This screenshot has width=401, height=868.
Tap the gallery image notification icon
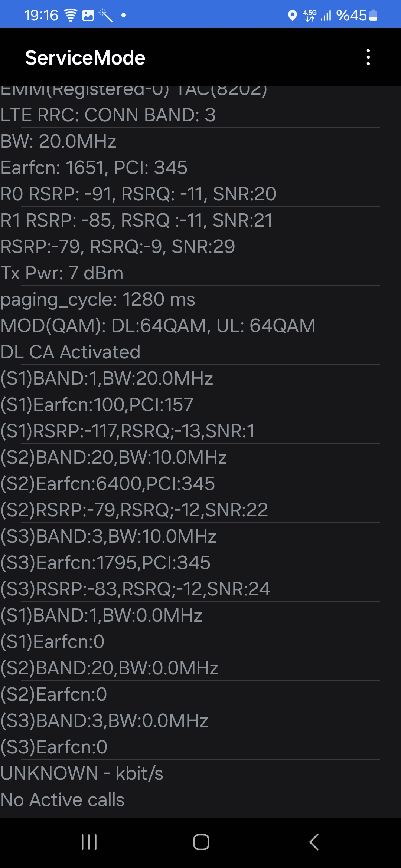88,15
